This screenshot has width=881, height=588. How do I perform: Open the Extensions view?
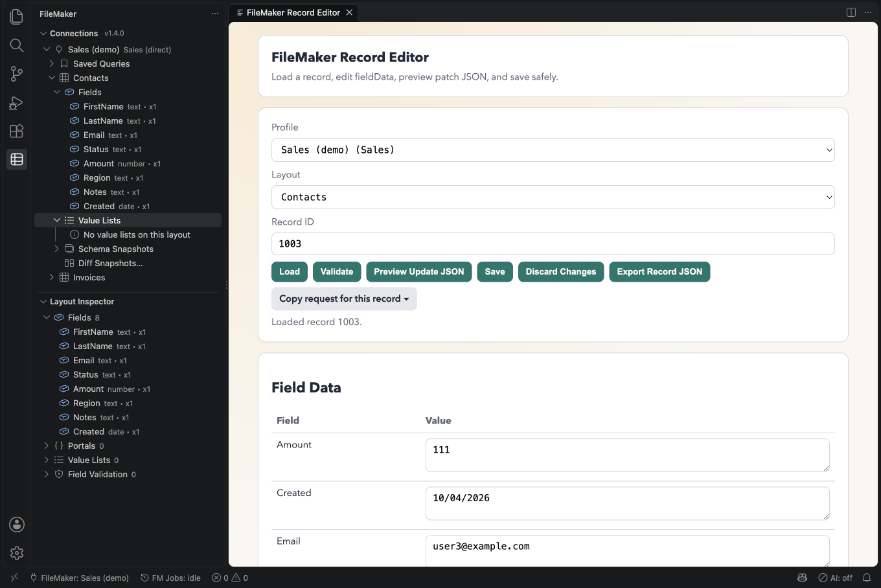(x=17, y=131)
